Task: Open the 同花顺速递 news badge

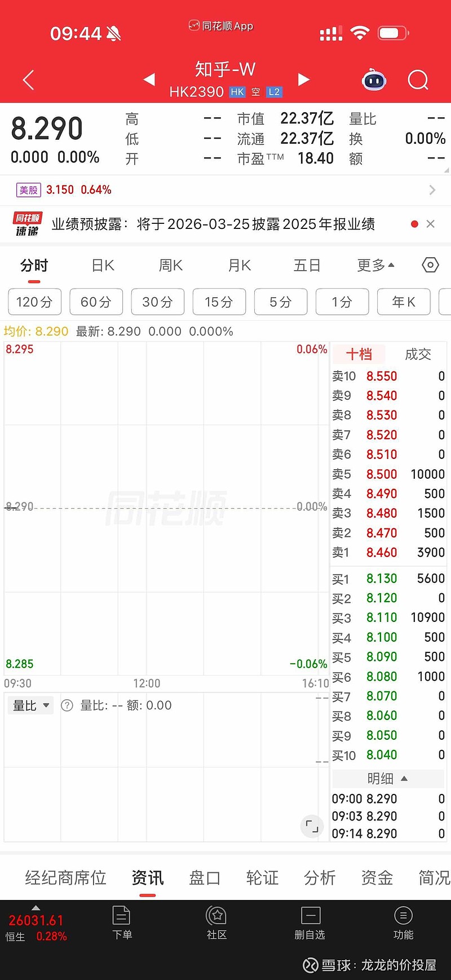Action: click(27, 224)
